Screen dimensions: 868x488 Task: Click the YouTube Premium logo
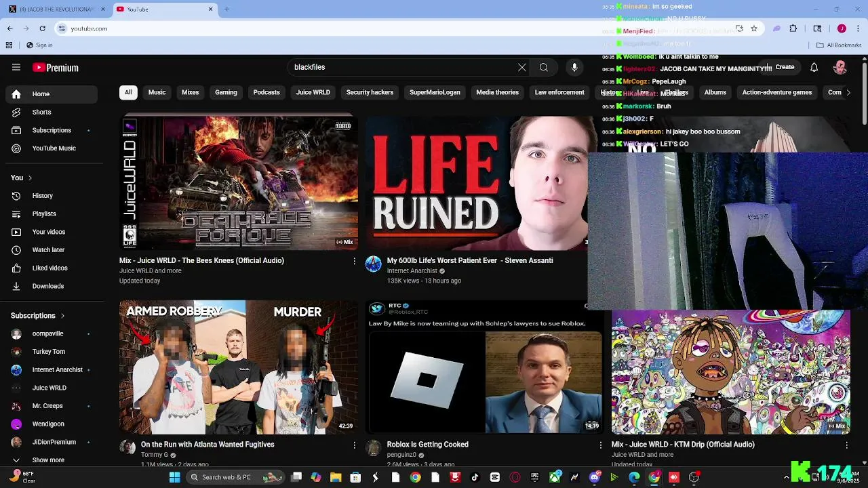click(56, 68)
